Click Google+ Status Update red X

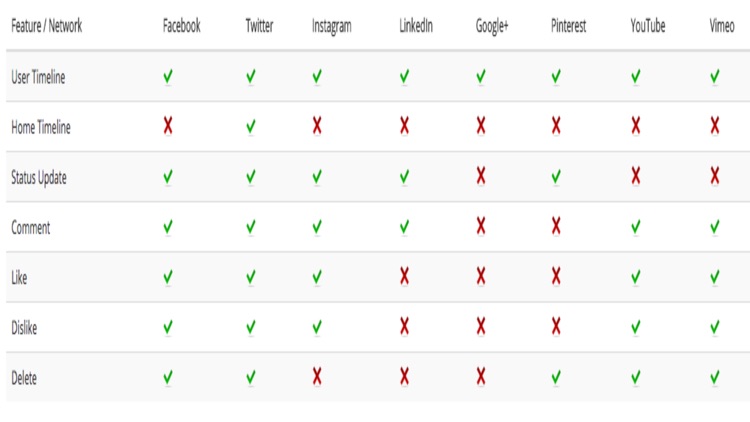pos(481,176)
